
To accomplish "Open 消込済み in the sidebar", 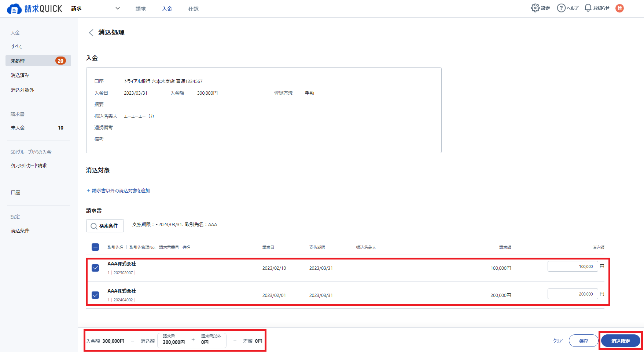I will coord(20,75).
